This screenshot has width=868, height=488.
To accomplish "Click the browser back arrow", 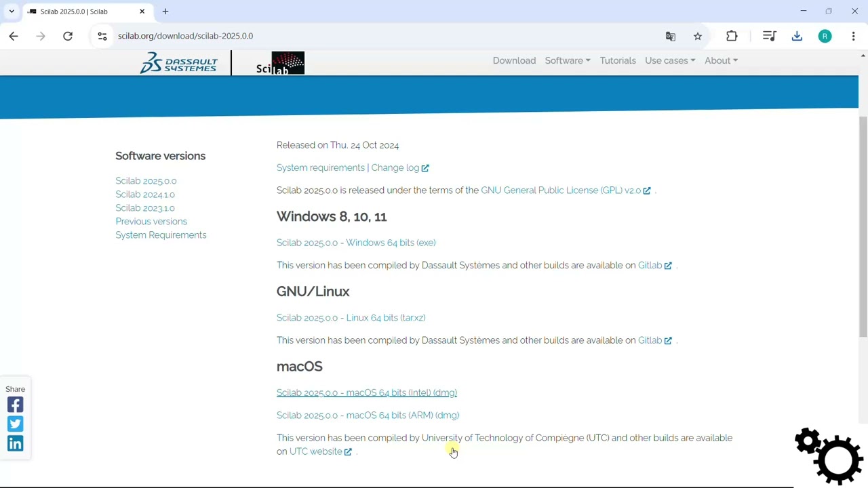I will click(14, 36).
